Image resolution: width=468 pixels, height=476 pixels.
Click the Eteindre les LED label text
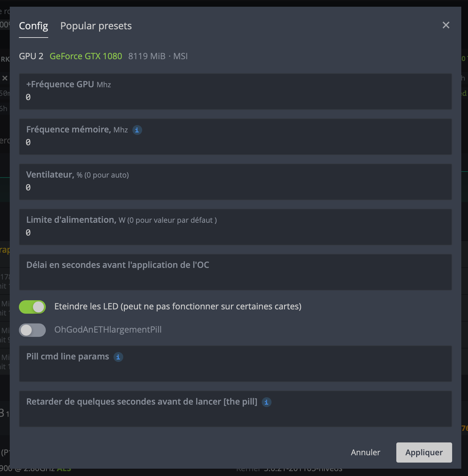(x=178, y=306)
